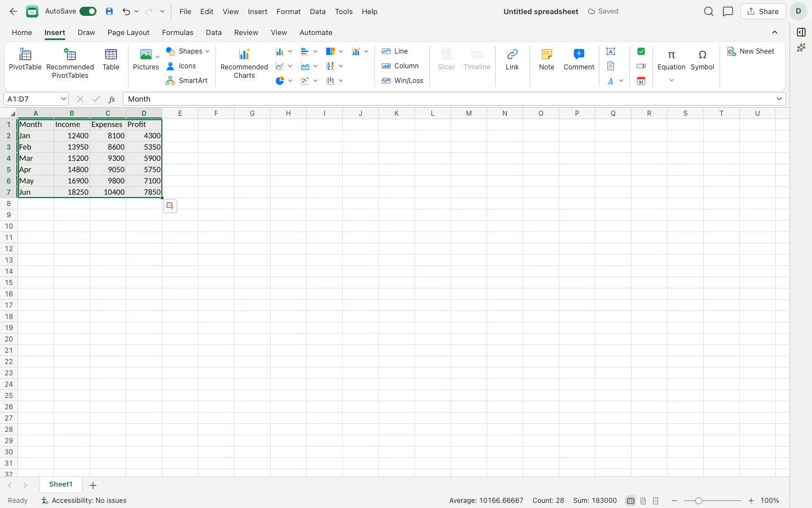Insert a Column sparkline
Image resolution: width=812 pixels, height=508 pixels.
pyautogui.click(x=400, y=66)
